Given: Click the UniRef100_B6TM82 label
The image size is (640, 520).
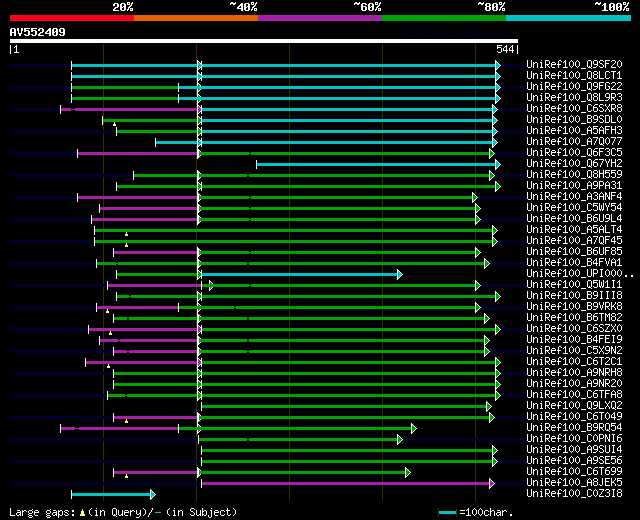Looking at the screenshot, I should click(574, 318).
